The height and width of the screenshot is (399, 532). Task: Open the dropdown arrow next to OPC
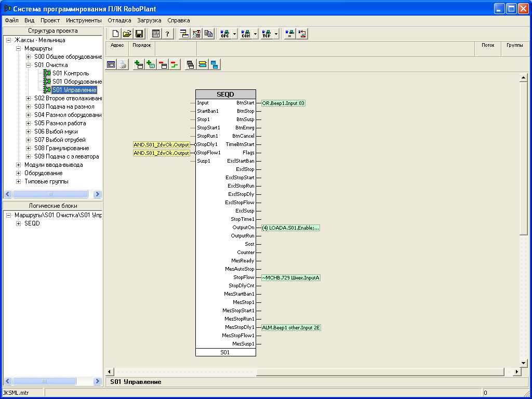click(x=235, y=34)
